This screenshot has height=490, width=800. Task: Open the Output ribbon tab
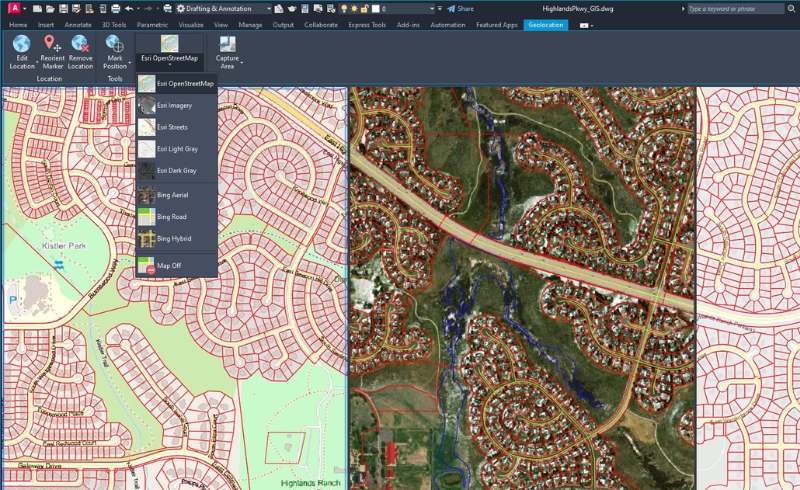point(283,24)
